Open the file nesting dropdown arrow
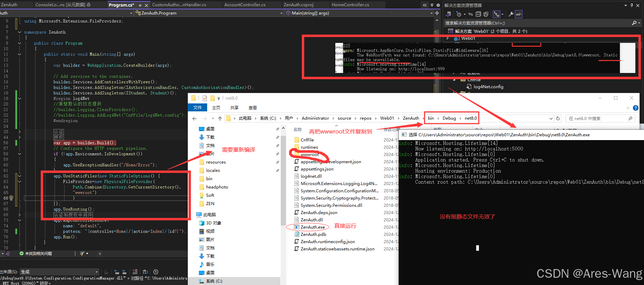This screenshot has width=644, height=285. pos(502,14)
